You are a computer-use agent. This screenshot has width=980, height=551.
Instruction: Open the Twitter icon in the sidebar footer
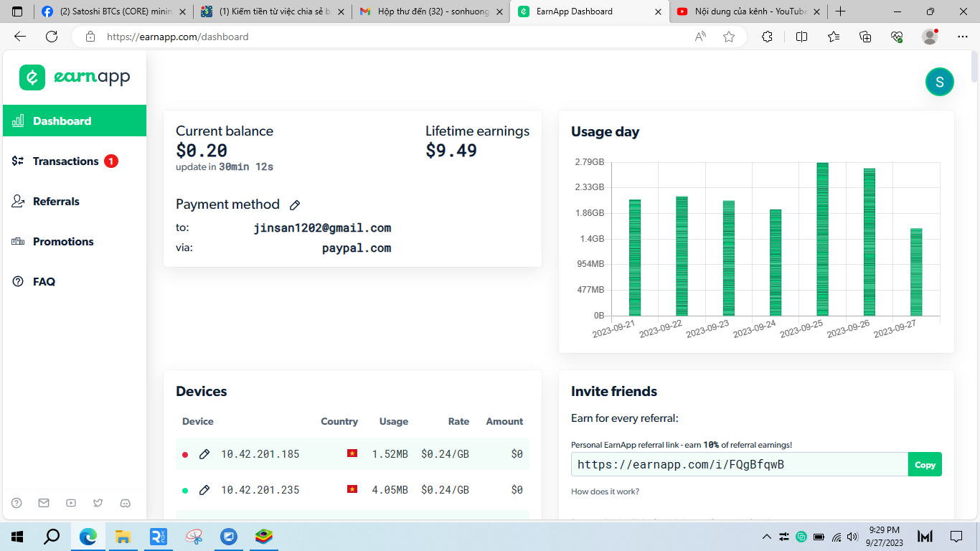click(98, 503)
